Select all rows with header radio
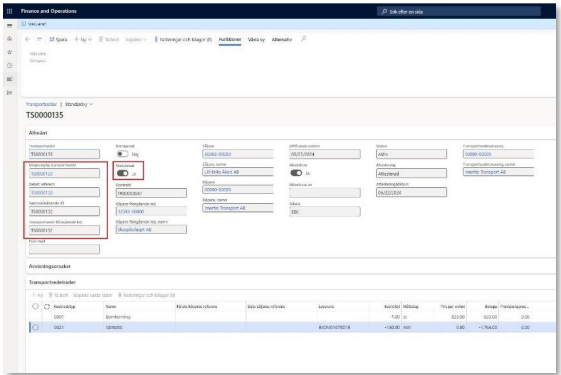 click(35, 306)
